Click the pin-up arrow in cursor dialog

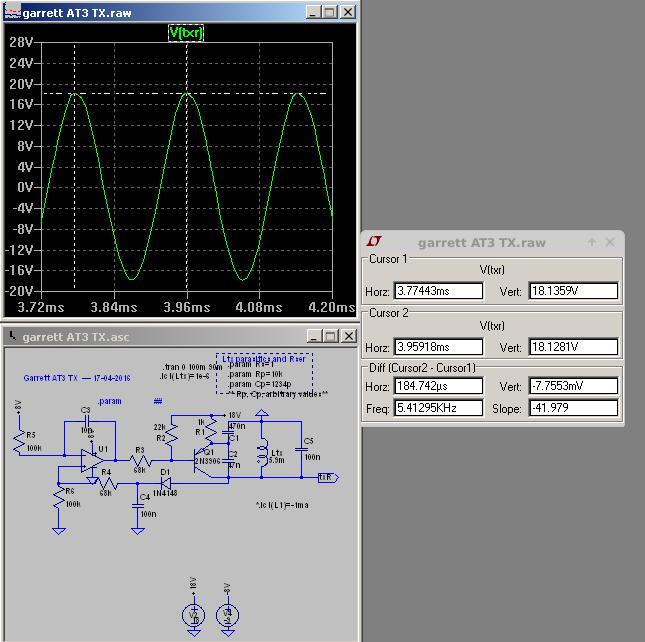(x=592, y=242)
